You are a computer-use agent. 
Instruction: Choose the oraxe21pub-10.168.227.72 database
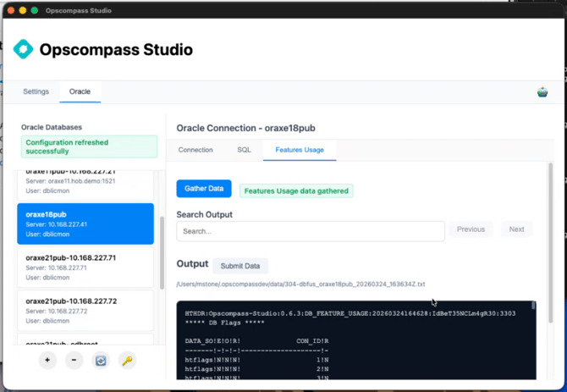coord(85,310)
